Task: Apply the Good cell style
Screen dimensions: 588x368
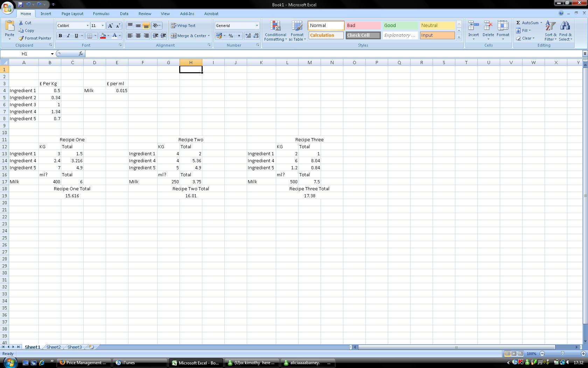Action: pyautogui.click(x=400, y=26)
